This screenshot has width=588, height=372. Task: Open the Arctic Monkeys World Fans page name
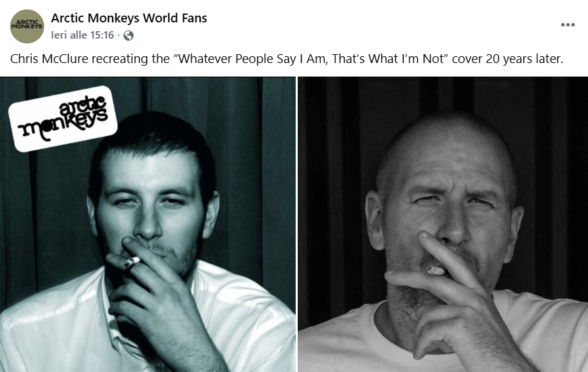click(x=129, y=18)
